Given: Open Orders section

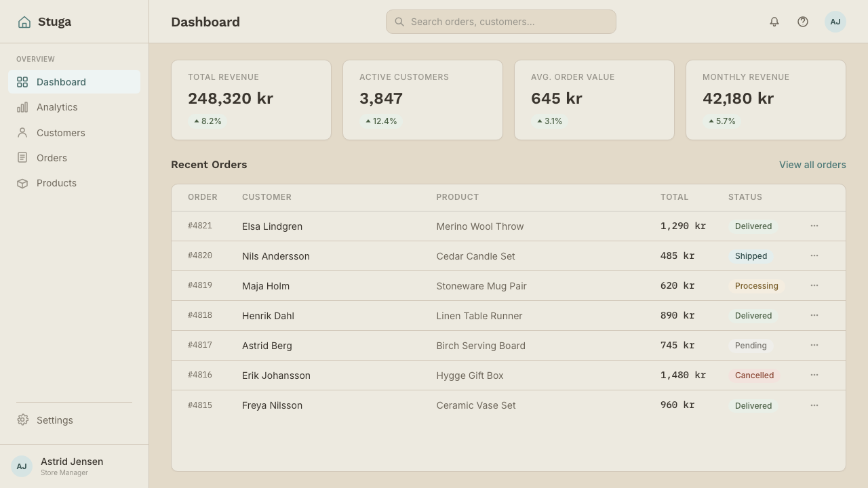Looking at the screenshot, I should pos(75,158).
